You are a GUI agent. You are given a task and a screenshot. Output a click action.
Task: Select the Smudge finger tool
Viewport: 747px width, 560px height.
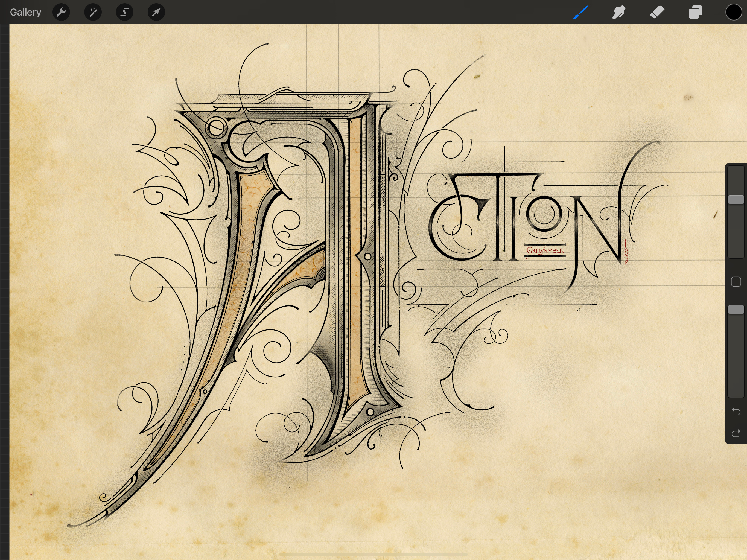619,13
